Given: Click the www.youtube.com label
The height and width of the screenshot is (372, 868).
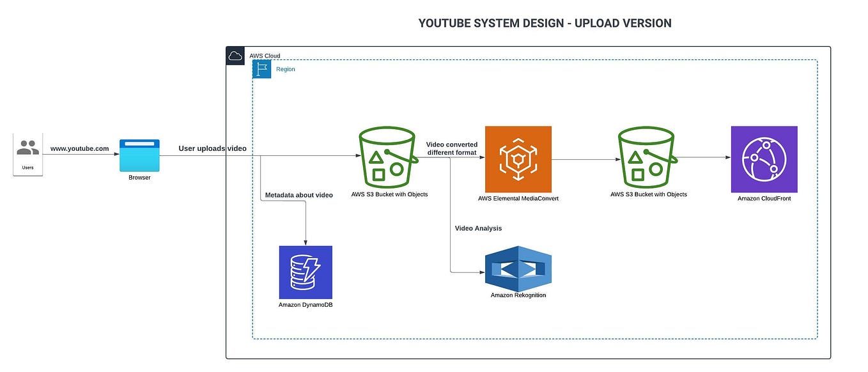Looking at the screenshot, I should 79,148.
